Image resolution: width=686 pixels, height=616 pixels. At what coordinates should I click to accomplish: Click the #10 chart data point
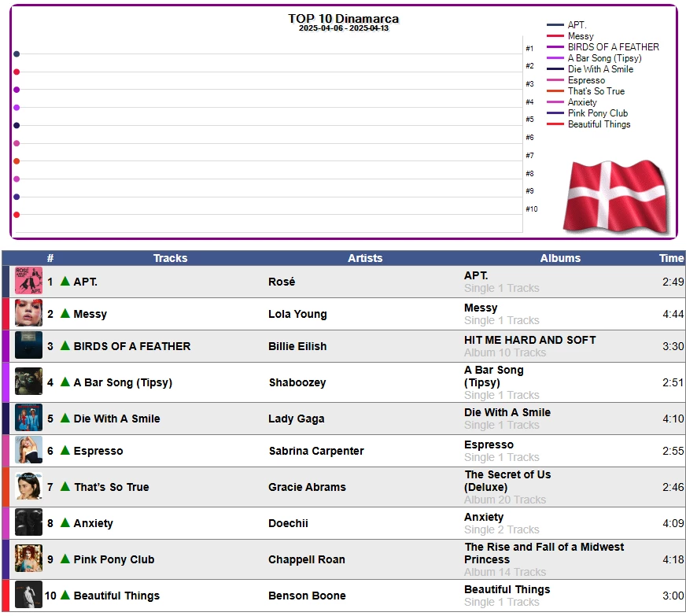[x=17, y=215]
